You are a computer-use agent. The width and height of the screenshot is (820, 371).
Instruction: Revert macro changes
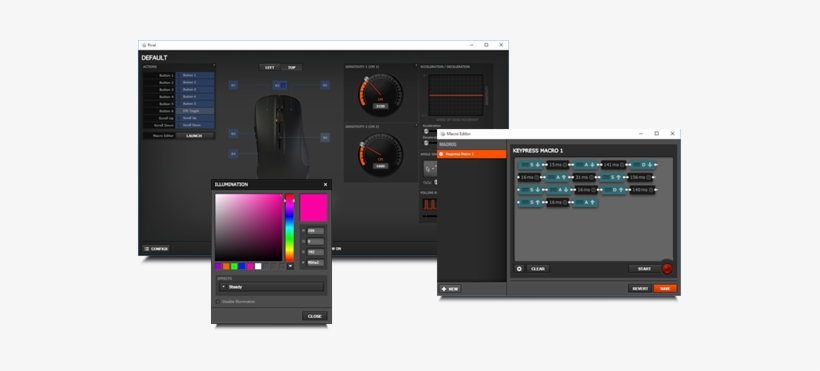tap(640, 288)
